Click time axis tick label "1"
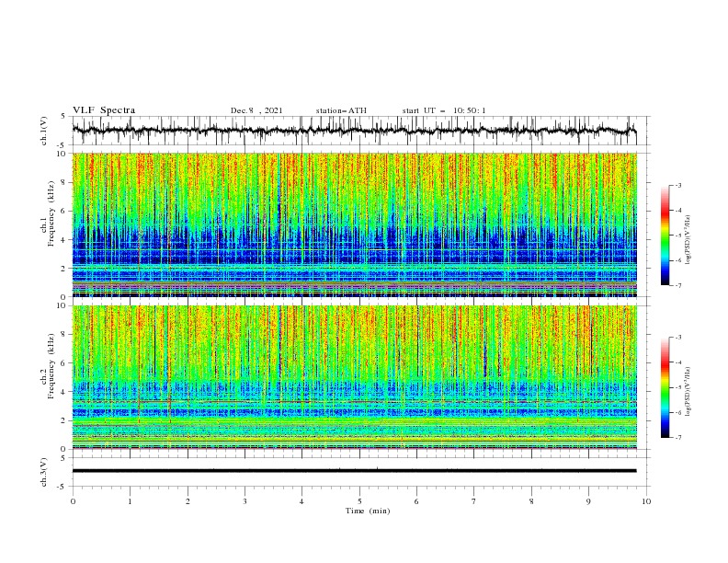This screenshot has height=563, width=728. tap(130, 501)
